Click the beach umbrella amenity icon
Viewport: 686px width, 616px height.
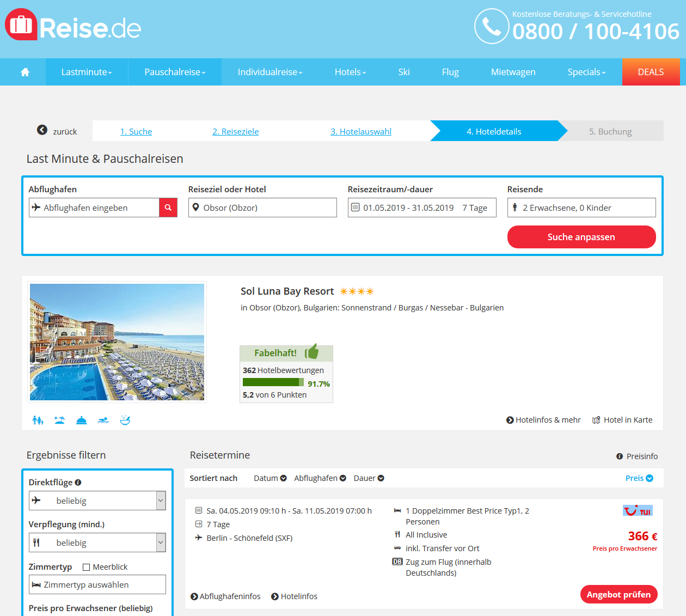60,420
